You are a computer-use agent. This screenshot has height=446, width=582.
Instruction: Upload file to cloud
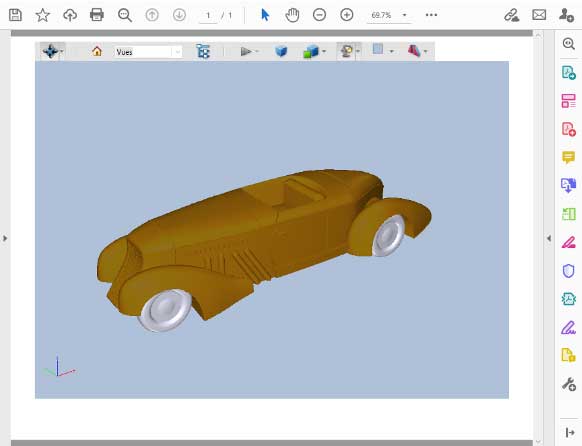70,15
